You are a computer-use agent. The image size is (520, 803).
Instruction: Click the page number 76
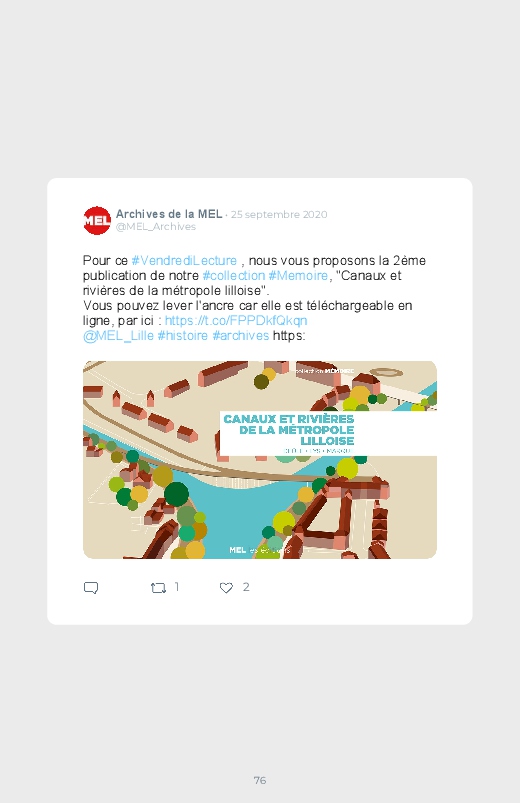tap(260, 780)
